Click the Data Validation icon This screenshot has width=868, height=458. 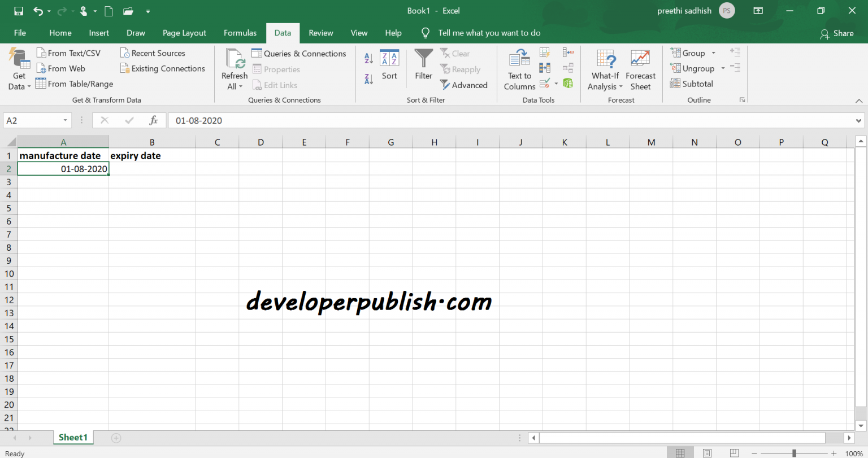click(x=544, y=82)
